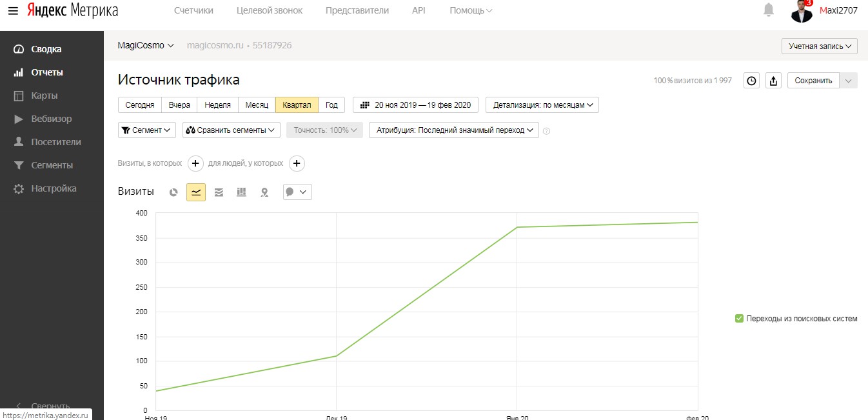Switch to stacked area chart view

coord(219,192)
